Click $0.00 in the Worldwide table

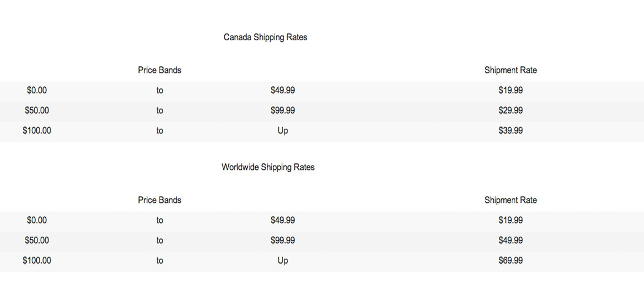click(x=37, y=220)
